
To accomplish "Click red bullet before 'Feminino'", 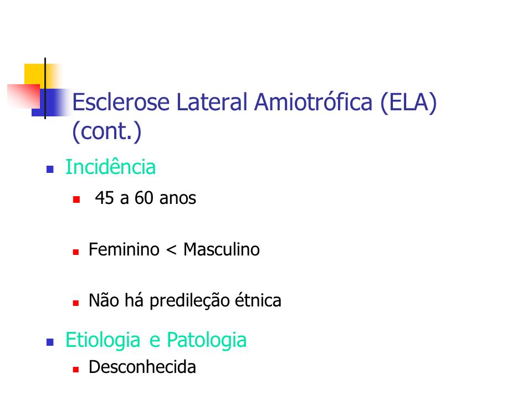I will coord(76,252).
